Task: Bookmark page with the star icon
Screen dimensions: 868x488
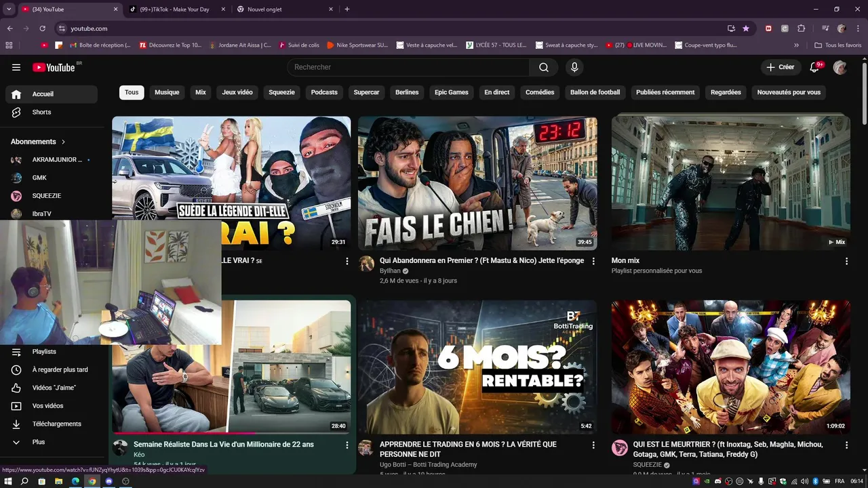Action: [x=746, y=28]
